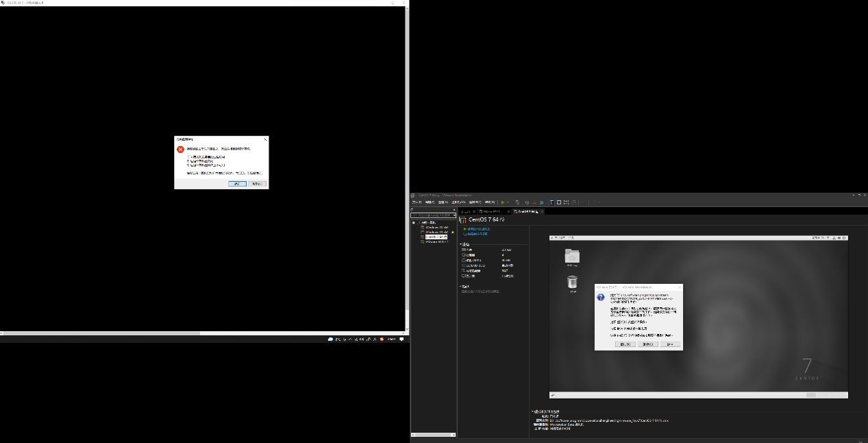
Task: Collapse the Devices section
Action: pyautogui.click(x=460, y=245)
